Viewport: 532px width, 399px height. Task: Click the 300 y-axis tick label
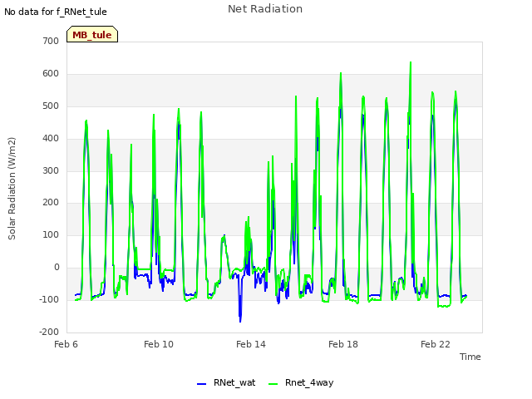51,170
